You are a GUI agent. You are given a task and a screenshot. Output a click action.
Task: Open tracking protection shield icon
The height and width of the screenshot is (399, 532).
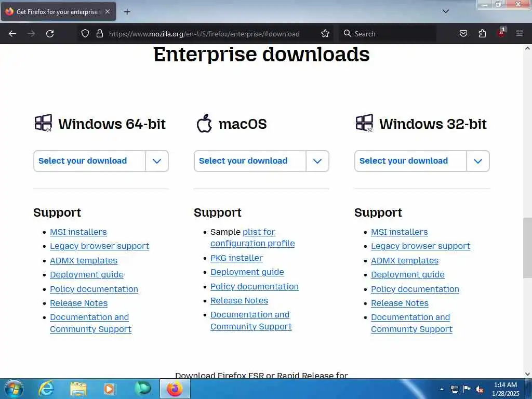click(85, 34)
